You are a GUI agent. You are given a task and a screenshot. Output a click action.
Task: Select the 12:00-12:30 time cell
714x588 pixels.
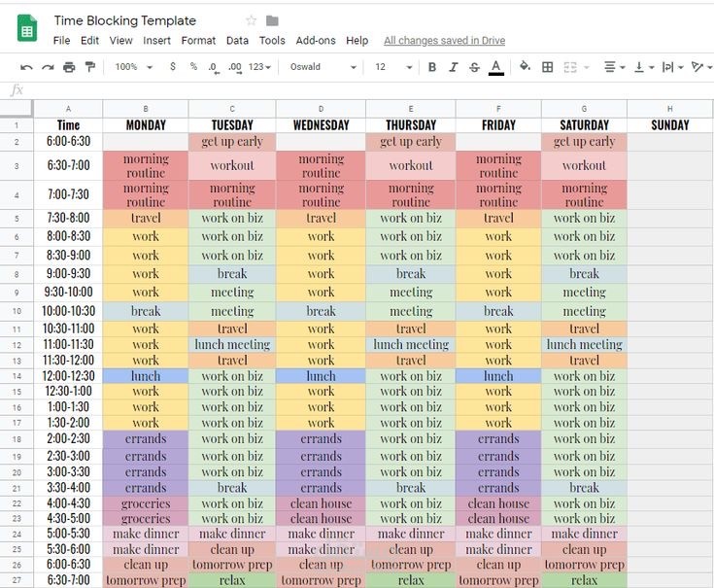68,376
